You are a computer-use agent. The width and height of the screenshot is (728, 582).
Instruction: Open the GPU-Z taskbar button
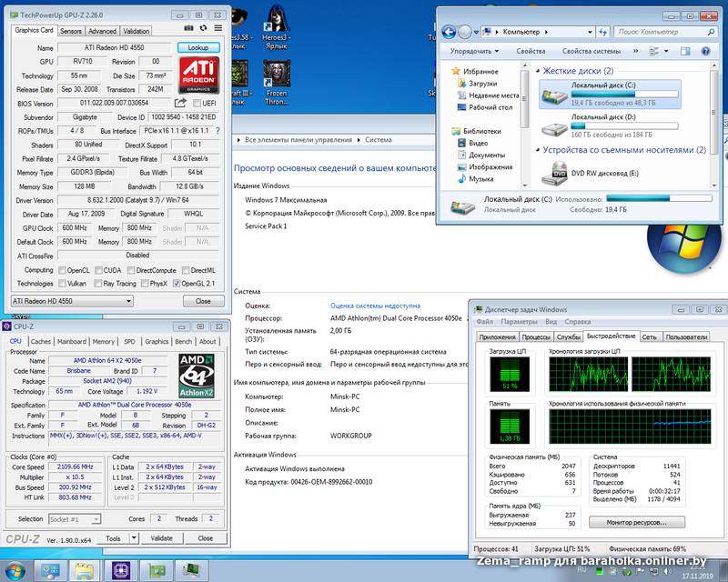156,570
